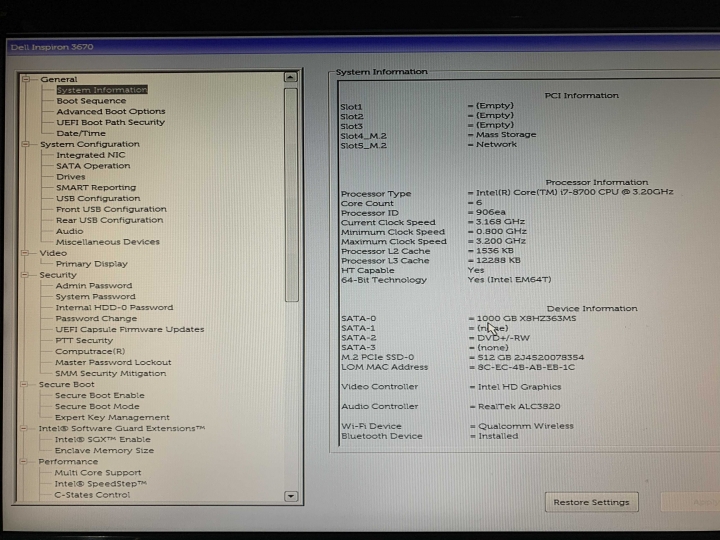Open SATA Operation settings
This screenshot has width=720, height=540.
[x=93, y=166]
